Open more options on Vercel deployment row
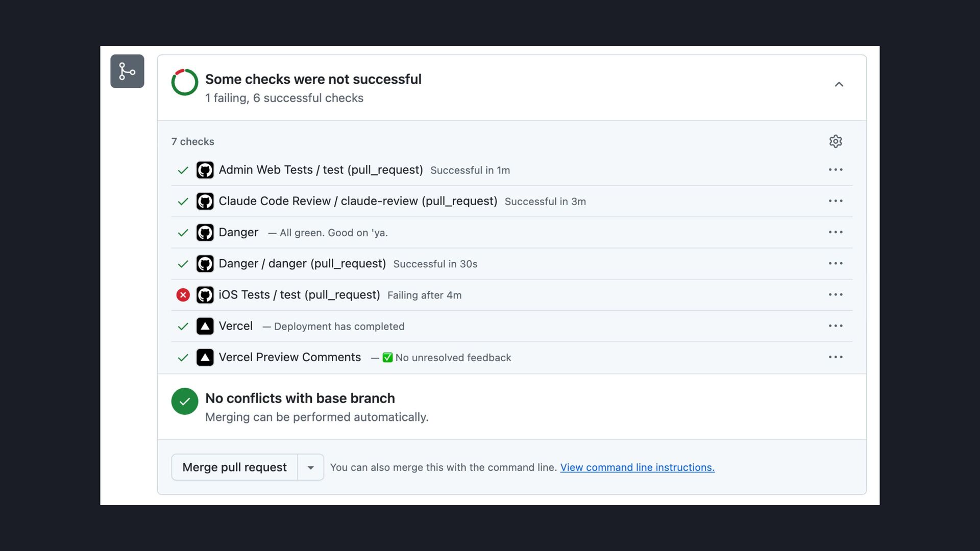 click(836, 325)
